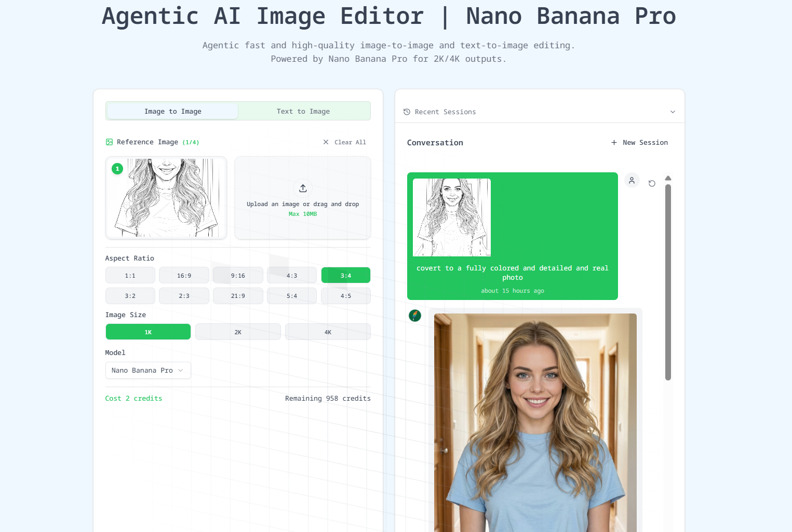The width and height of the screenshot is (792, 532).
Task: Click the plus icon next to New Session
Action: [614, 142]
